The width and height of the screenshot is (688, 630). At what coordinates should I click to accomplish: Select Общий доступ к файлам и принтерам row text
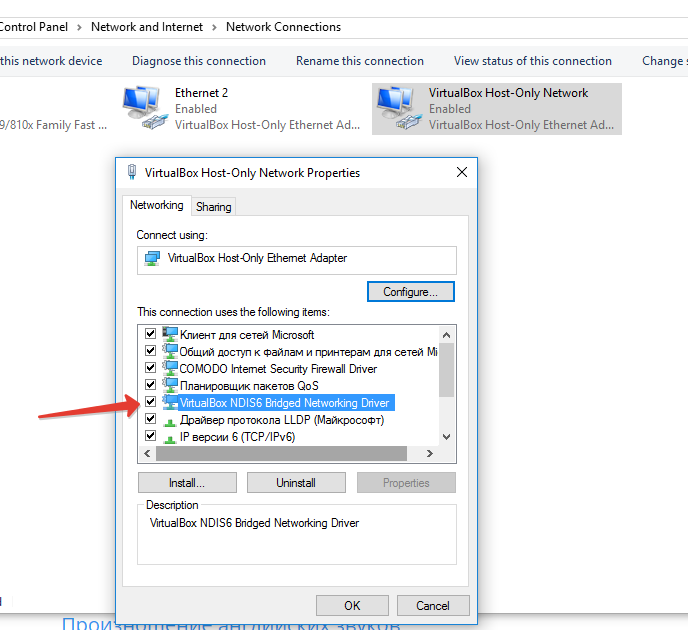click(308, 352)
